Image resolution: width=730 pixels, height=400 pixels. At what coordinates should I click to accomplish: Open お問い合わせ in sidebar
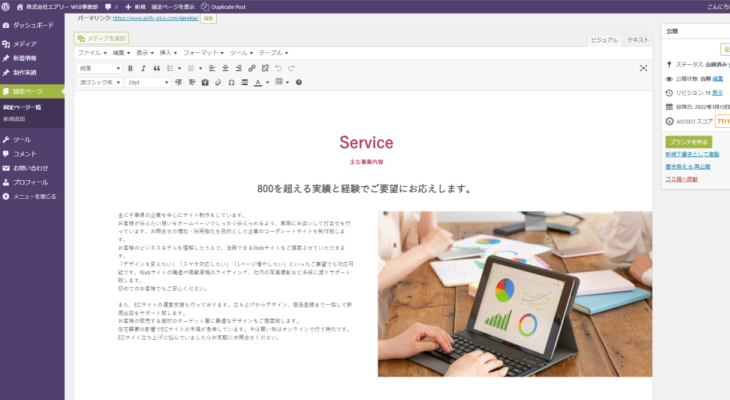coord(32,168)
